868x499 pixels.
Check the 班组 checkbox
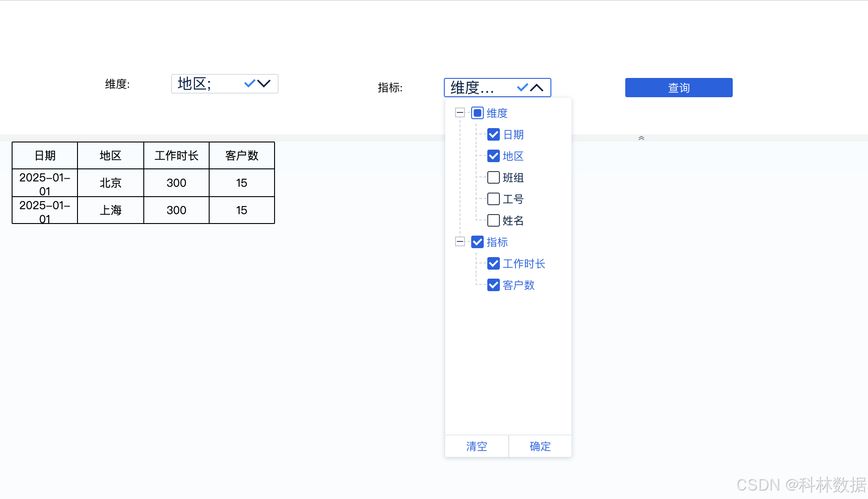[493, 177]
